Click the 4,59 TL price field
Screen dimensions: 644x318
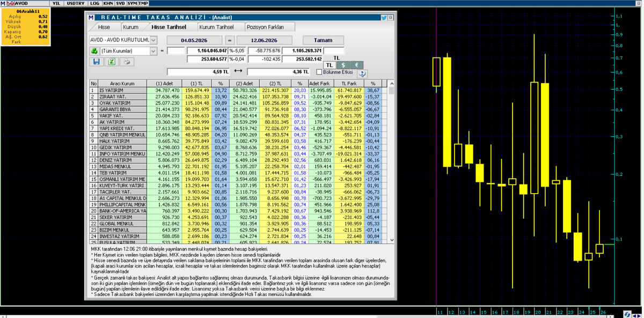[x=199, y=71]
